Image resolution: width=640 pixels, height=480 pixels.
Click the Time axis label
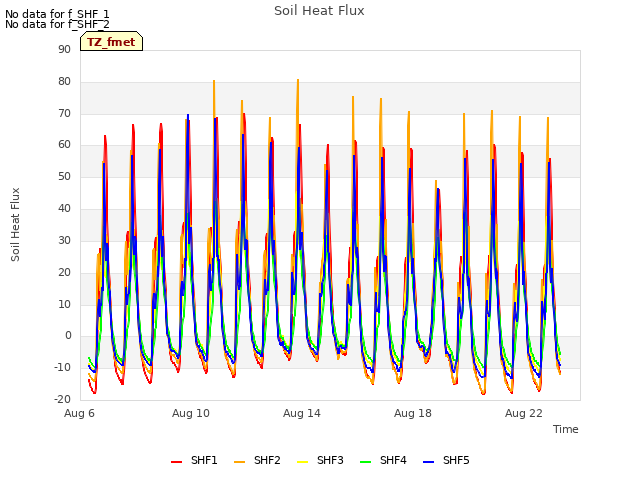tap(566, 429)
